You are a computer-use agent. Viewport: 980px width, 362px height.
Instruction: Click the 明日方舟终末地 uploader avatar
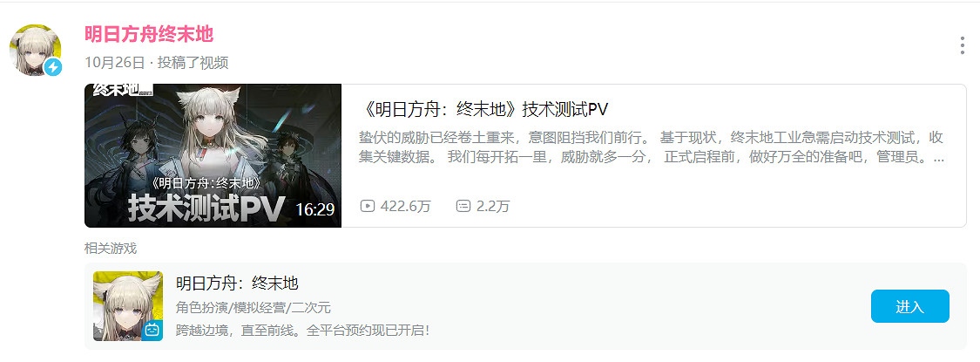[36, 50]
